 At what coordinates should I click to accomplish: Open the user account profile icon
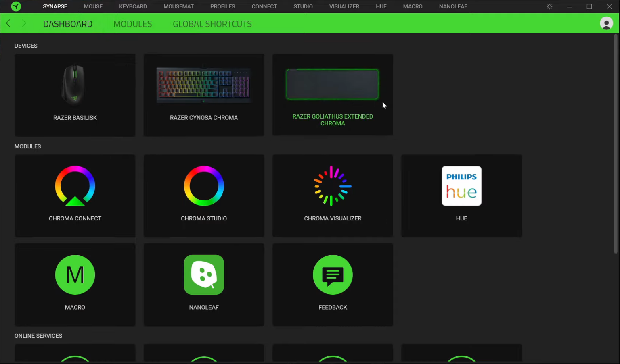(606, 23)
